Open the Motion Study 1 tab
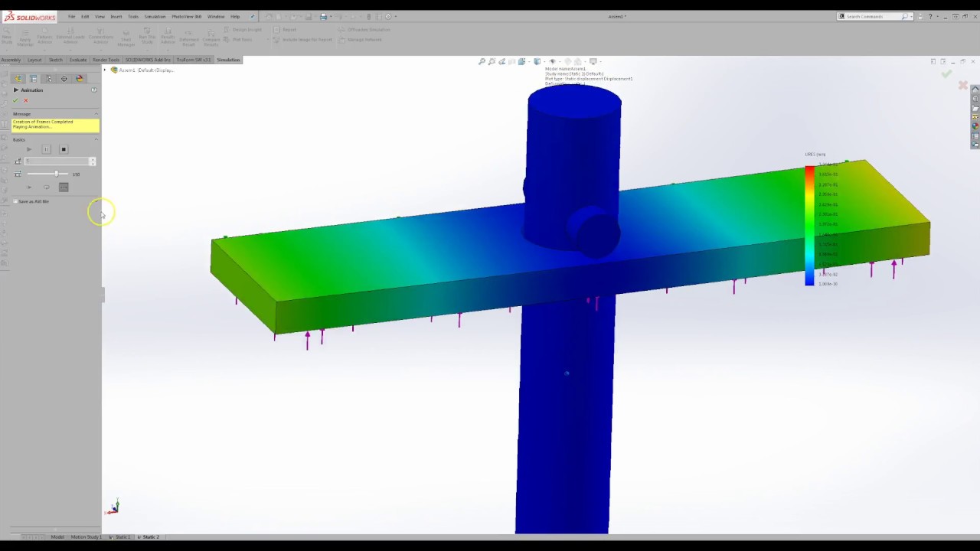 (x=86, y=537)
